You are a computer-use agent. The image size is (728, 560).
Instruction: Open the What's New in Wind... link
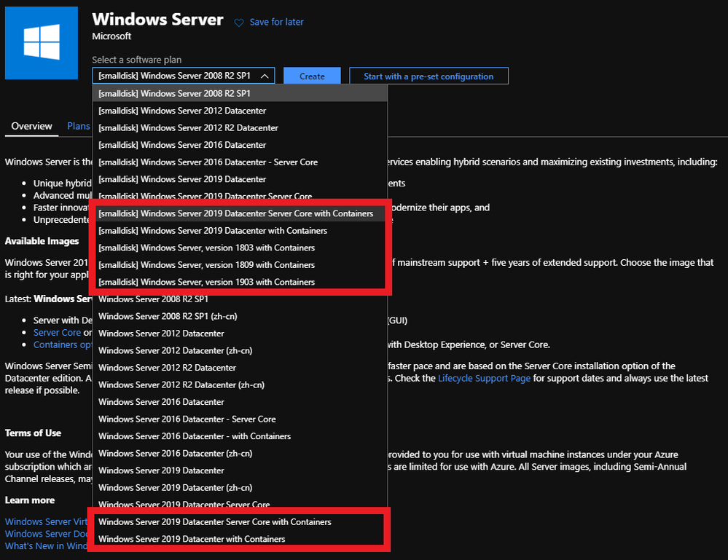tap(47, 546)
